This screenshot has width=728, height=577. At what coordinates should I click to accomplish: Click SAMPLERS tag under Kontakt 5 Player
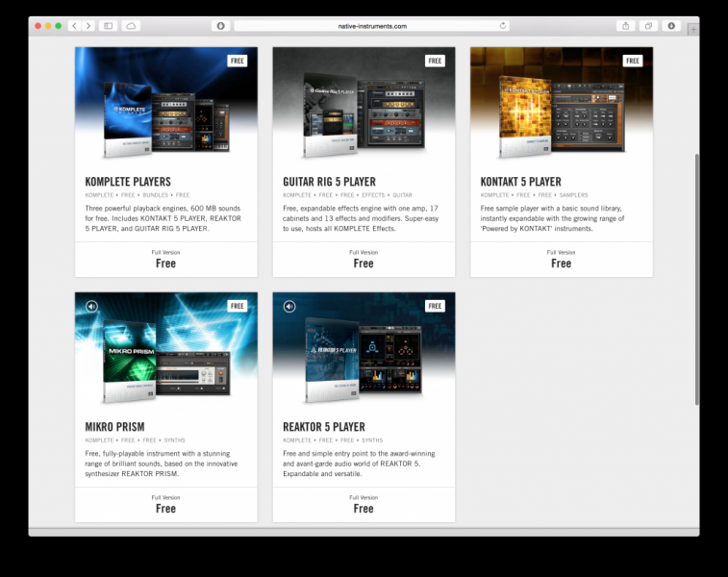(x=573, y=195)
